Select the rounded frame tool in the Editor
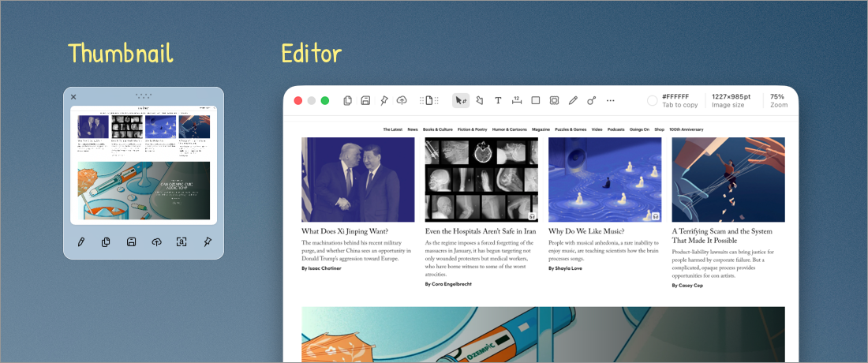This screenshot has height=363, width=868. coord(554,100)
